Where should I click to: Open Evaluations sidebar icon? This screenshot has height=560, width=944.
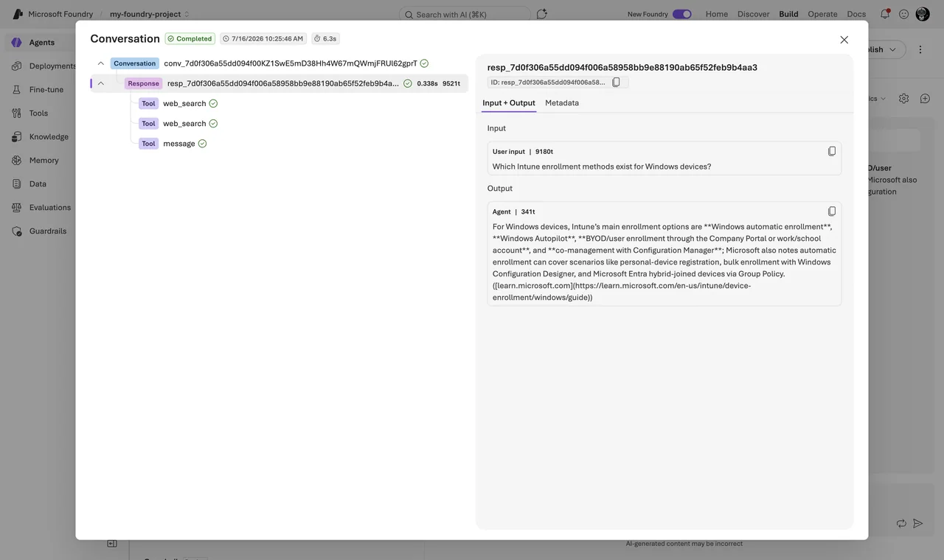pos(17,208)
